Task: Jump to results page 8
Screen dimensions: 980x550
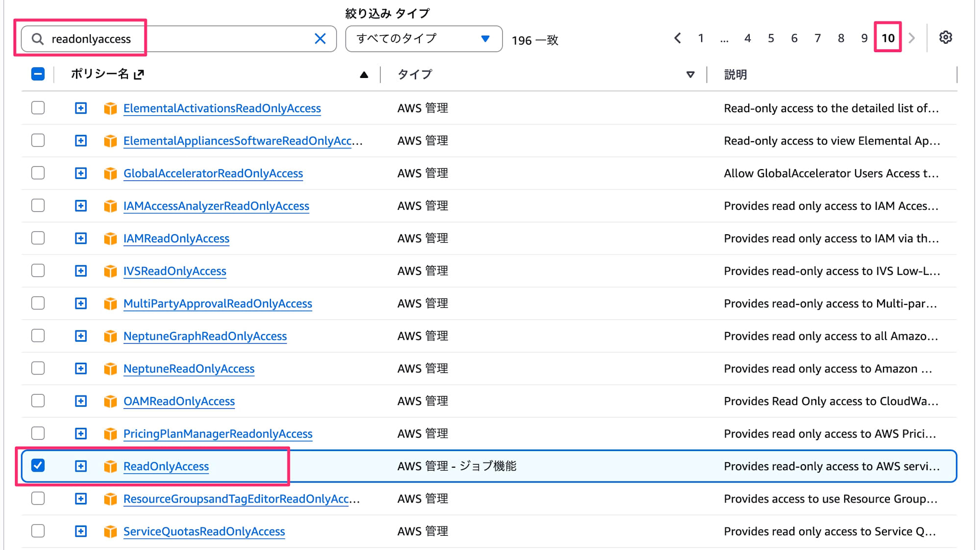Action: coord(841,38)
